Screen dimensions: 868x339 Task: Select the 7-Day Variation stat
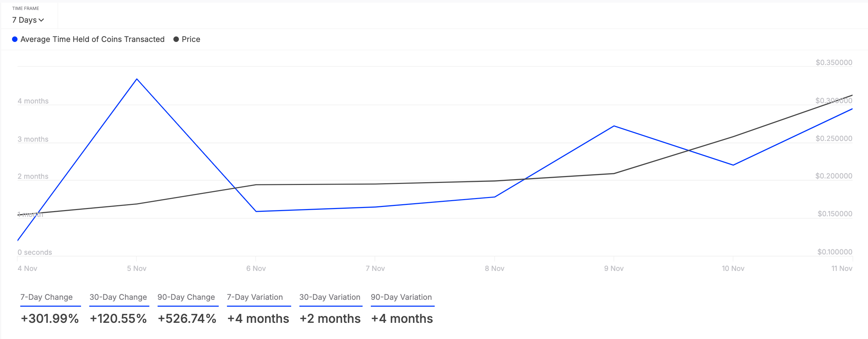(255, 297)
